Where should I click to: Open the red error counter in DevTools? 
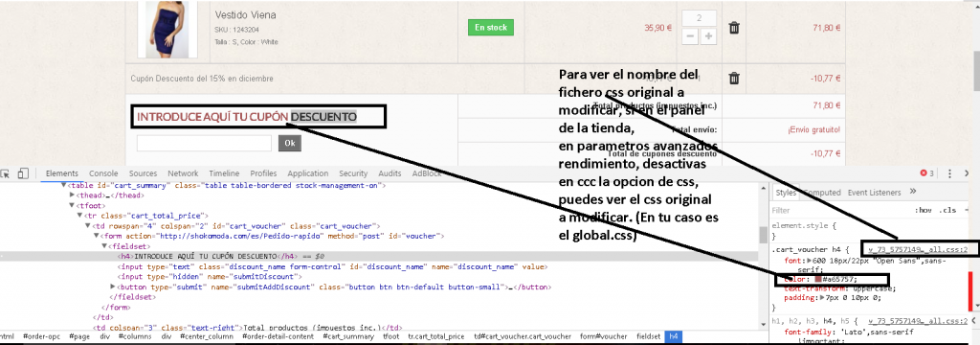tap(926, 173)
